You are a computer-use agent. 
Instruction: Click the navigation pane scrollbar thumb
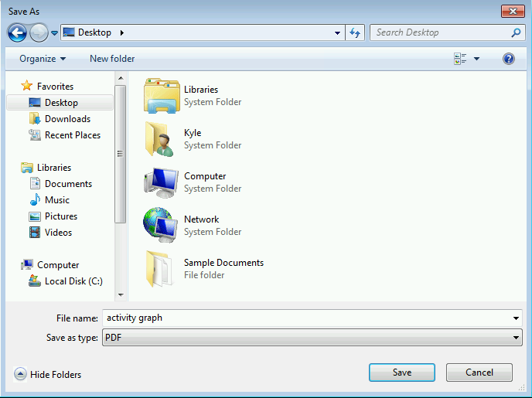coord(120,154)
